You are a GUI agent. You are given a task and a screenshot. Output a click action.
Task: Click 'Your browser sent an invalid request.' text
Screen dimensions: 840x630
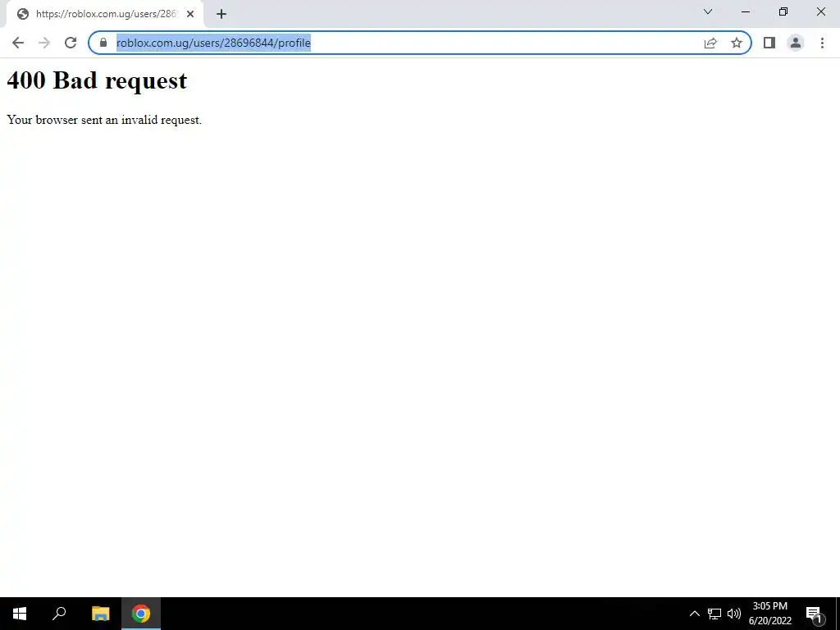point(104,120)
